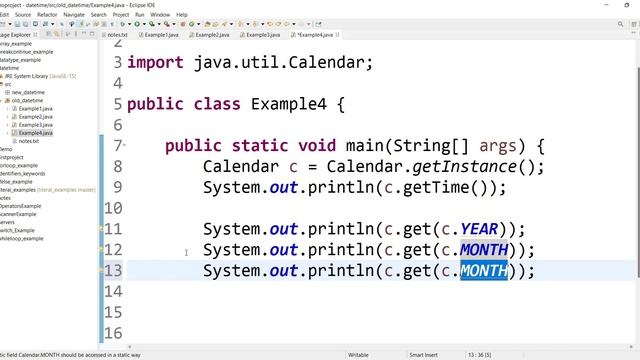Select the OperatorsExample project

coord(20,206)
